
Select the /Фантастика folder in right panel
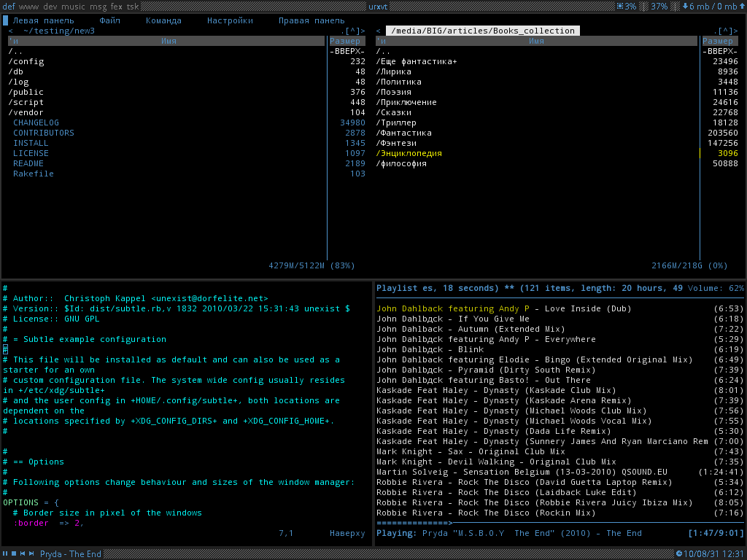click(x=404, y=133)
